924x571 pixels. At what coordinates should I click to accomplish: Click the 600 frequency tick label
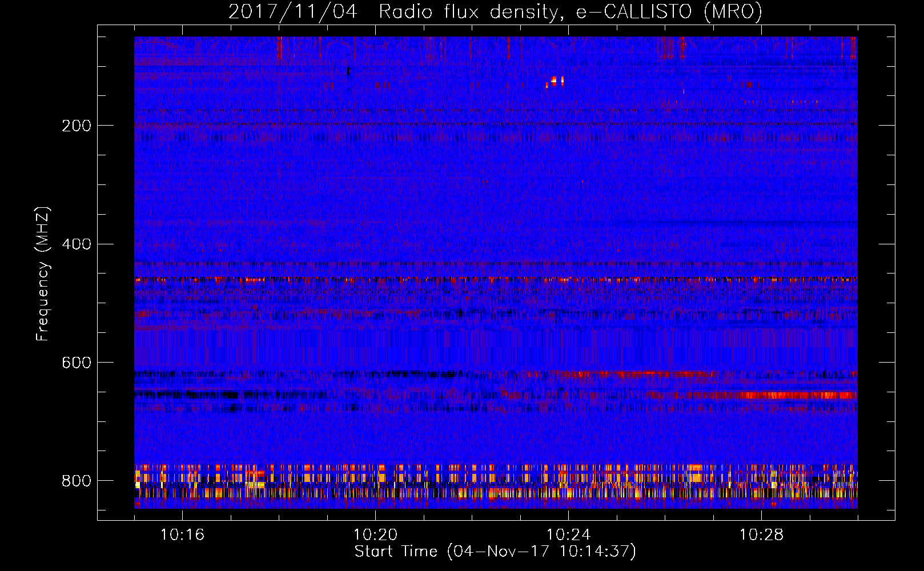(77, 363)
